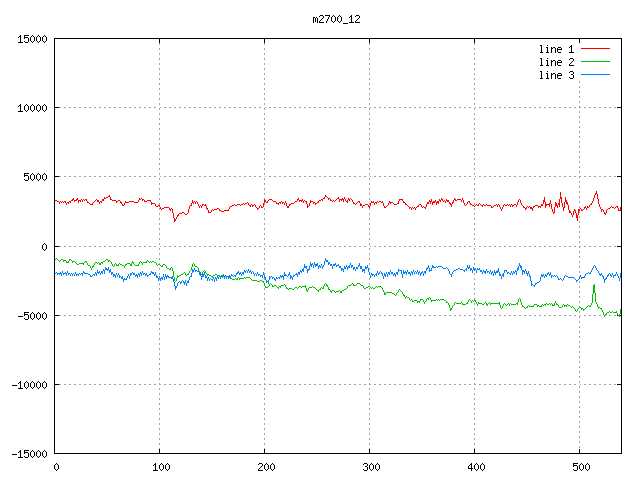The height and width of the screenshot is (480, 640).
Task: Click the chart title m2700_12
Action: pyautogui.click(x=336, y=19)
